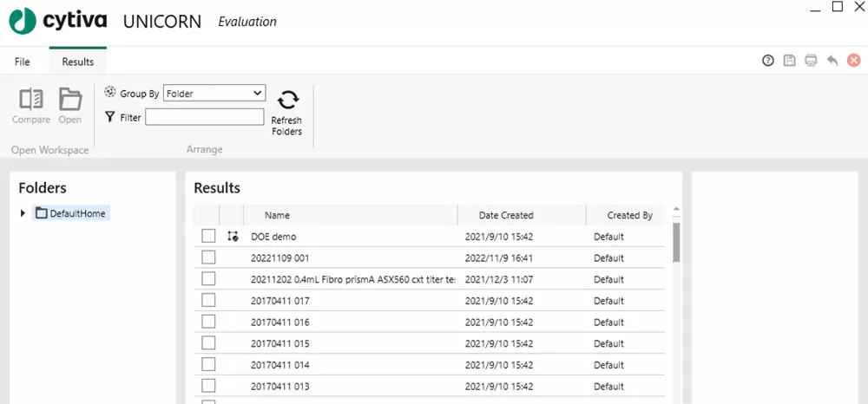Open the Group By dropdown
Screen dimensions: 868x404
coord(214,93)
